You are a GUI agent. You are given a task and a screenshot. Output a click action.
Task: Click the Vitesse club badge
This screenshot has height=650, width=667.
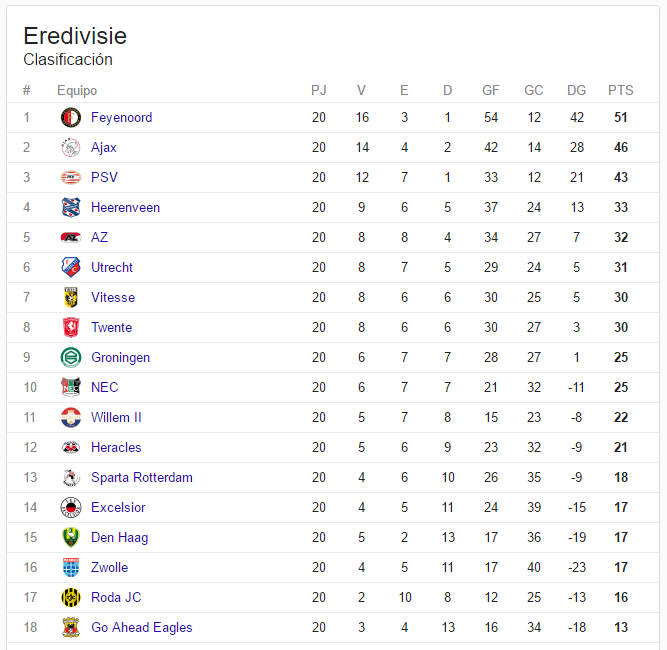tap(71, 297)
